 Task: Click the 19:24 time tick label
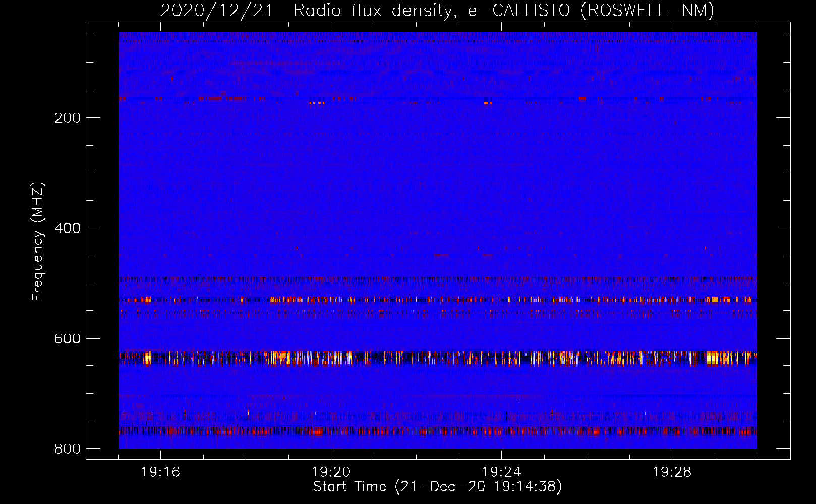[x=501, y=472]
